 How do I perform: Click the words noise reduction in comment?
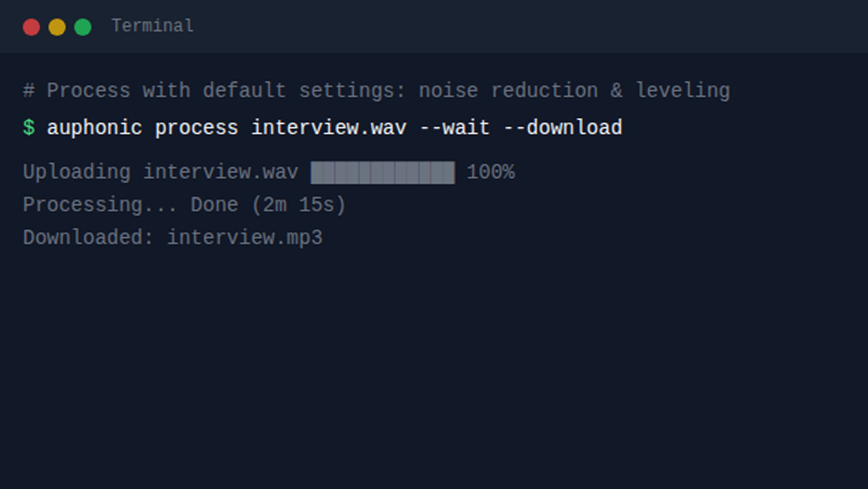point(508,90)
